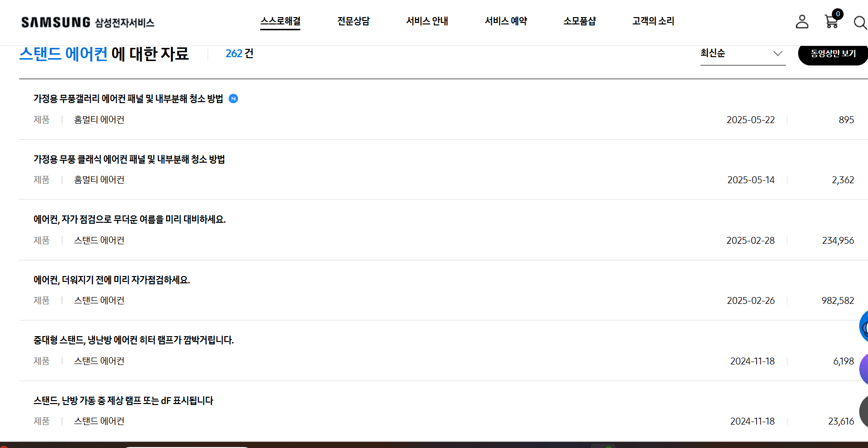The height and width of the screenshot is (448, 868).
Task: Click date 2025-05-14
Action: tap(751, 180)
